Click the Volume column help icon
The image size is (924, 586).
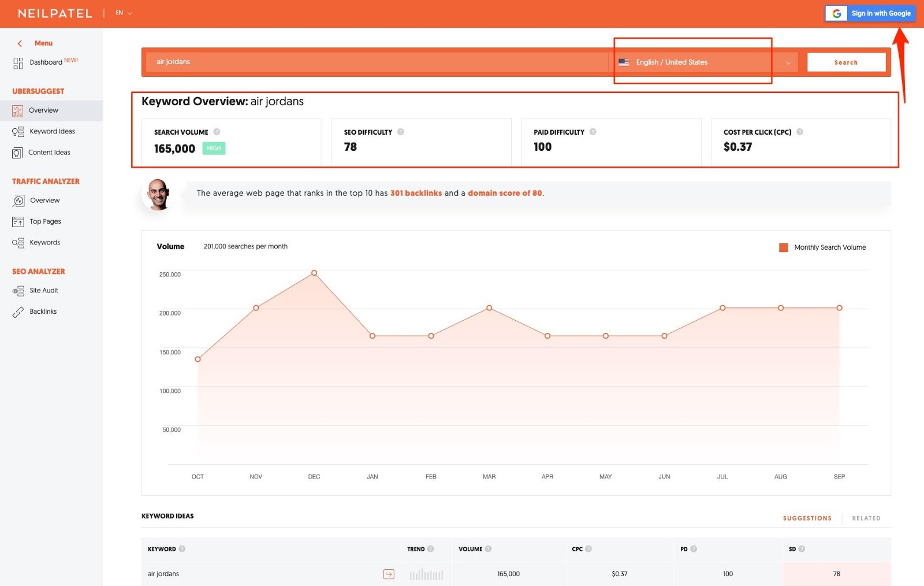(x=488, y=549)
